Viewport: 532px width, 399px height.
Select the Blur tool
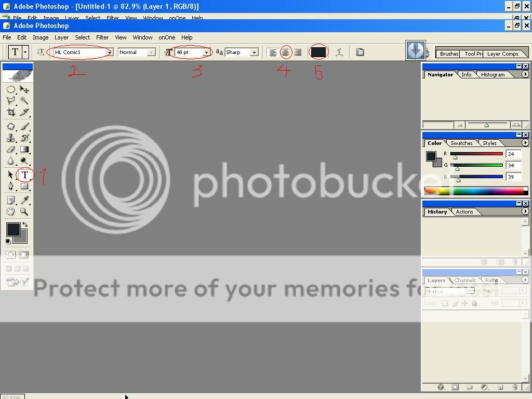click(11, 161)
